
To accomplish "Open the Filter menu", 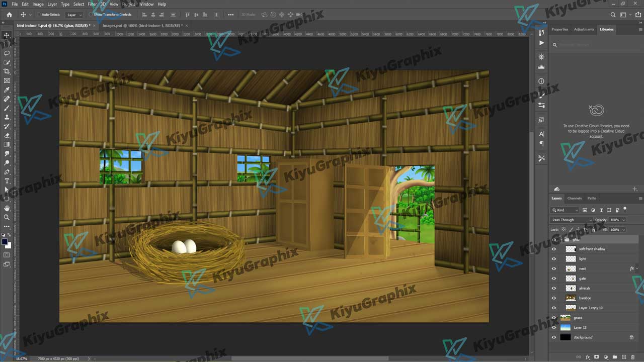I will pos(92,4).
